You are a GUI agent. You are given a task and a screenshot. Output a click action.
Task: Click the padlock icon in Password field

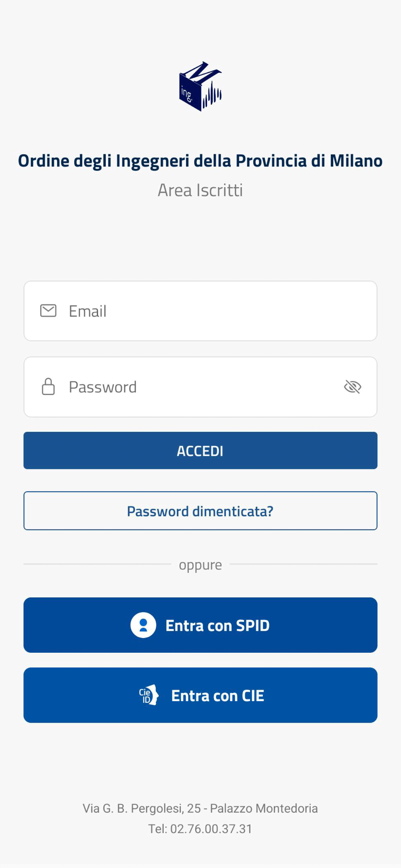(x=48, y=387)
